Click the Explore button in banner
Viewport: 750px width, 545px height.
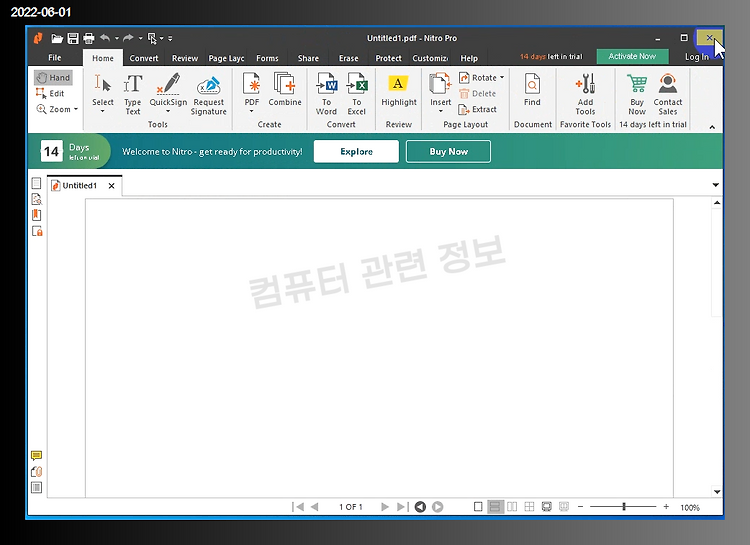click(x=356, y=151)
